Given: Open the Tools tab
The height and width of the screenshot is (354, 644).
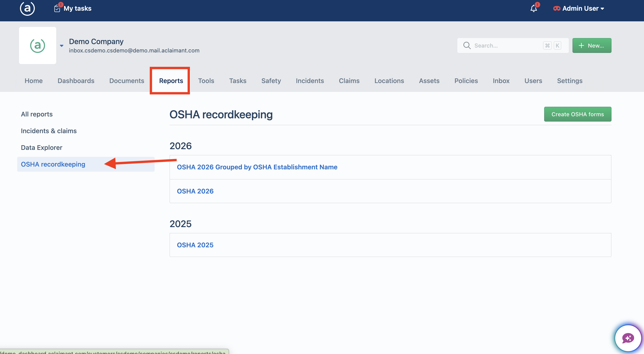Looking at the screenshot, I should [x=206, y=81].
